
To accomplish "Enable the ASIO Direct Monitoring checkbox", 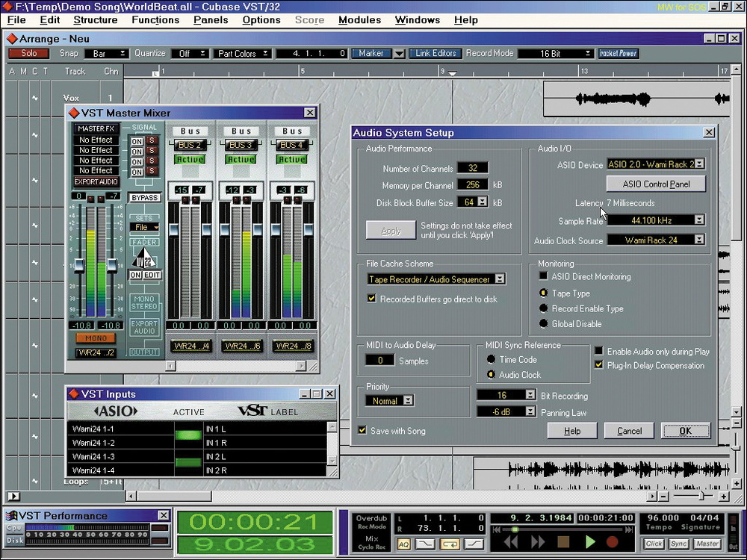I will [x=543, y=276].
